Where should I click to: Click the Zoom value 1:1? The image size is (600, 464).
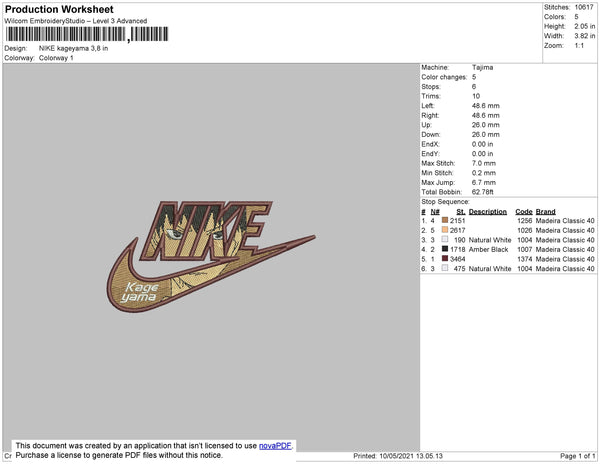pyautogui.click(x=579, y=46)
